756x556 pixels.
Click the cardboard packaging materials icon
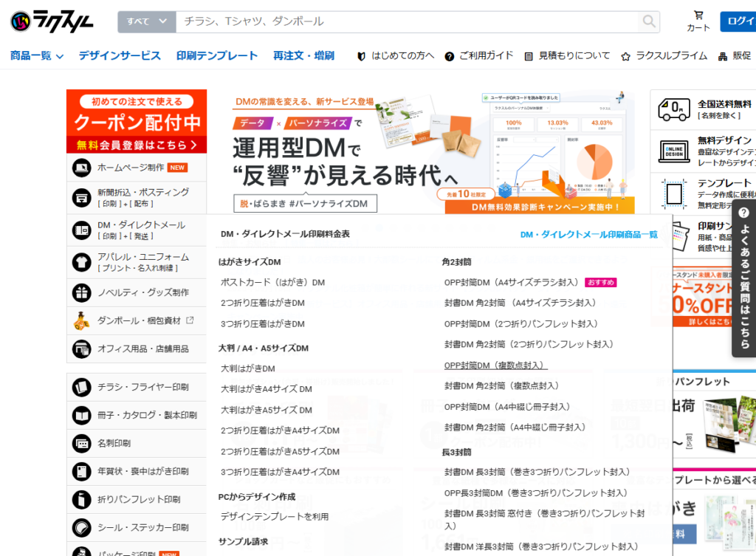81,320
